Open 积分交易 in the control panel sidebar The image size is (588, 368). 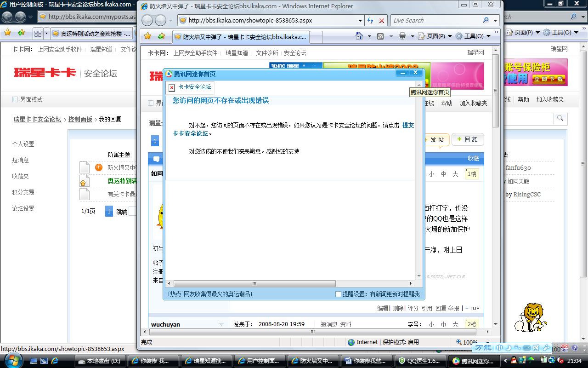tap(23, 192)
